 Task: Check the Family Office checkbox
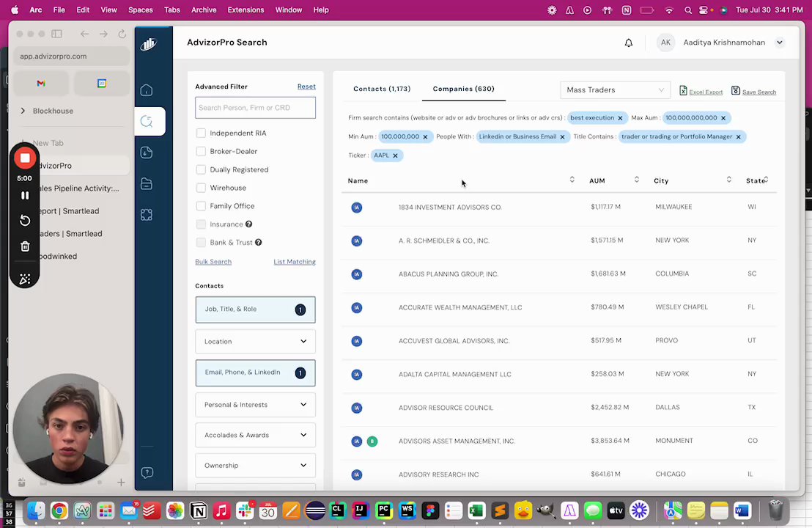click(x=201, y=206)
